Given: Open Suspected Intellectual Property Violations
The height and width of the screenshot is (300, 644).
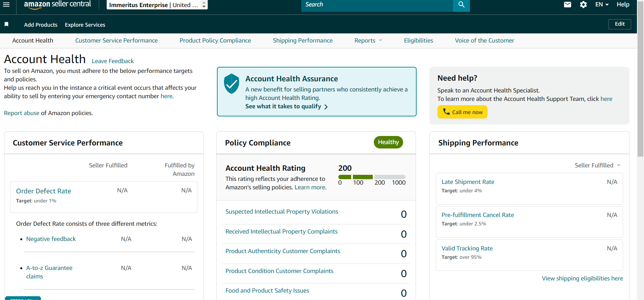Looking at the screenshot, I should coord(282,212).
